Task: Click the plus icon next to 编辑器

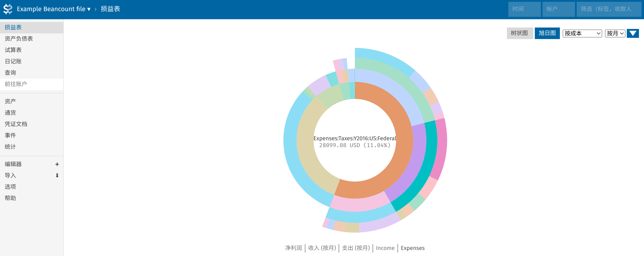Action: pyautogui.click(x=57, y=164)
